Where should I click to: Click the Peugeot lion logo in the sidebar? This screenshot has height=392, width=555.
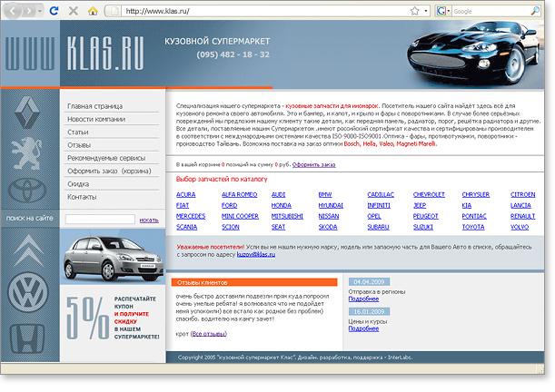27,153
